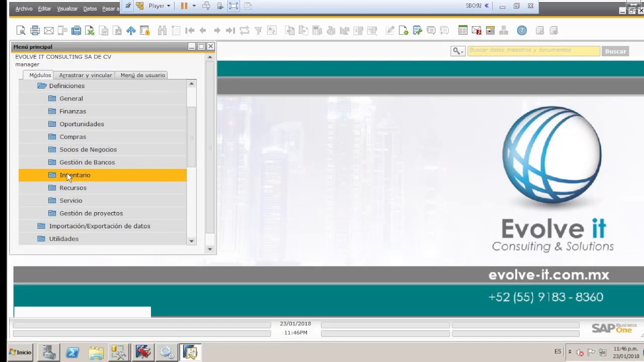644x362 pixels.
Task: Expand the highlighted Inventario folder
Action: pos(103,175)
